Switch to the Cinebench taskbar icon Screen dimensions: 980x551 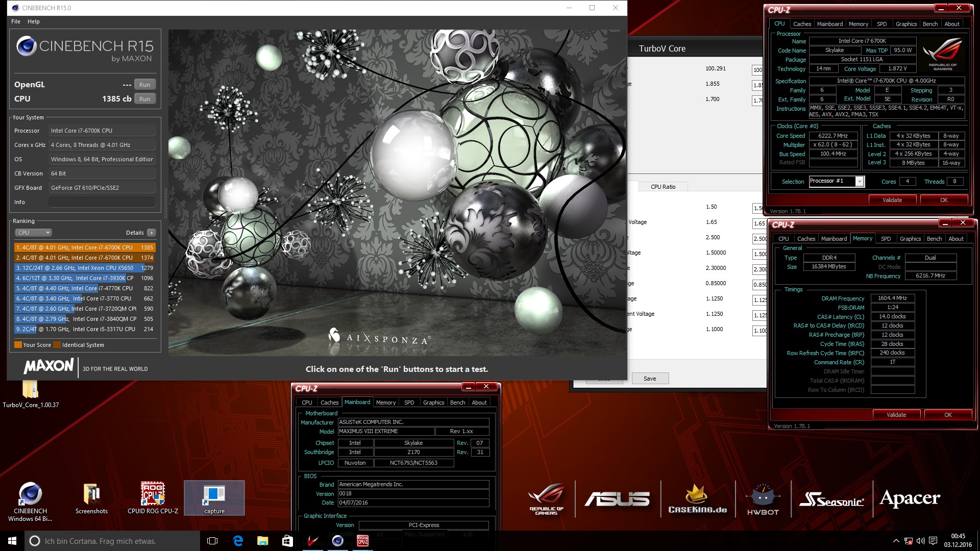pos(337,541)
